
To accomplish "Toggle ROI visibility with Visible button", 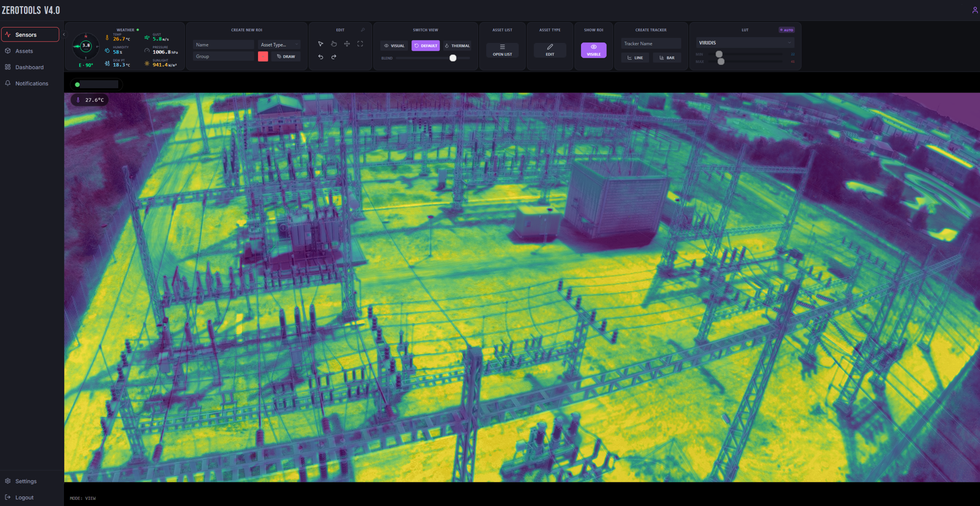I will (x=593, y=50).
